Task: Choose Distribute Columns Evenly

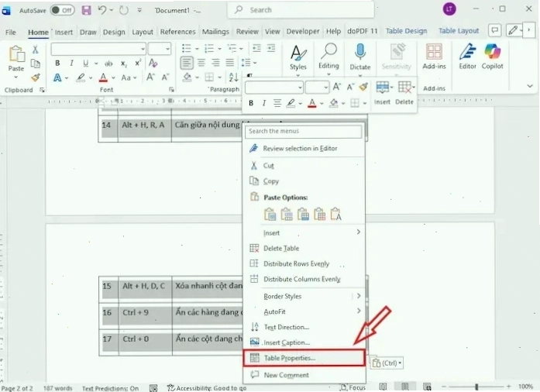Action: tap(304, 279)
